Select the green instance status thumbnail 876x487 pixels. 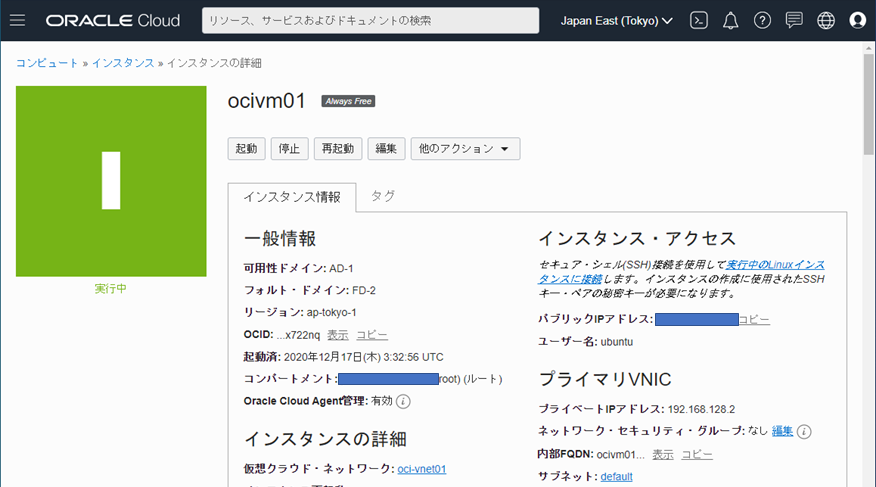(111, 181)
